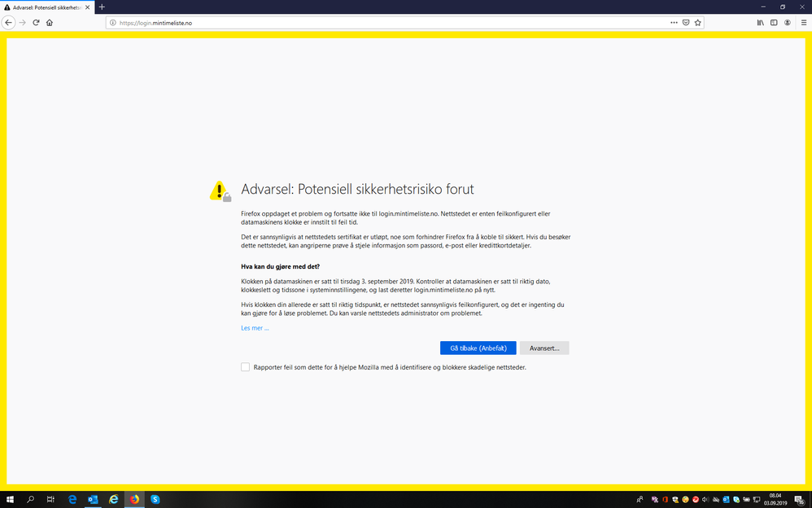
Task: Save page to Pocket
Action: click(x=686, y=23)
